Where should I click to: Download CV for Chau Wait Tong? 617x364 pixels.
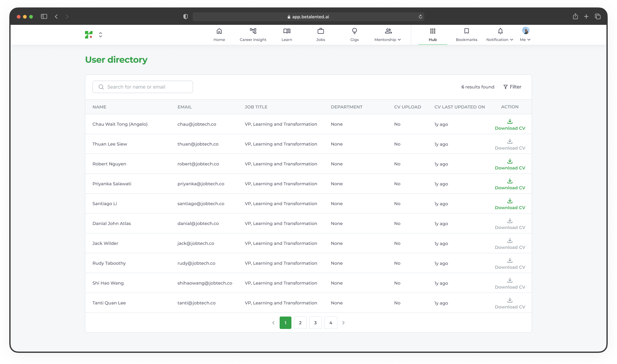click(510, 124)
